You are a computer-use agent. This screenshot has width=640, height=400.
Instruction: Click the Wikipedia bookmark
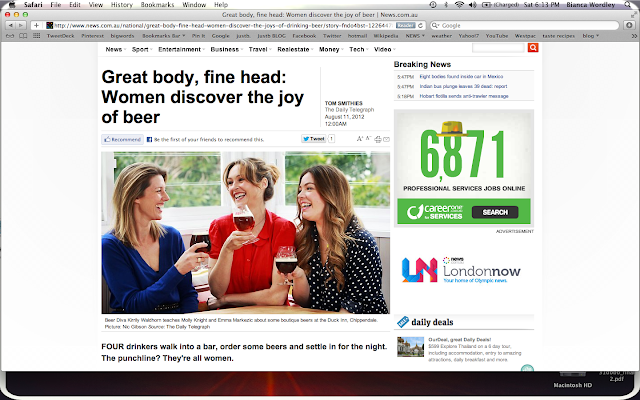[x=386, y=36]
